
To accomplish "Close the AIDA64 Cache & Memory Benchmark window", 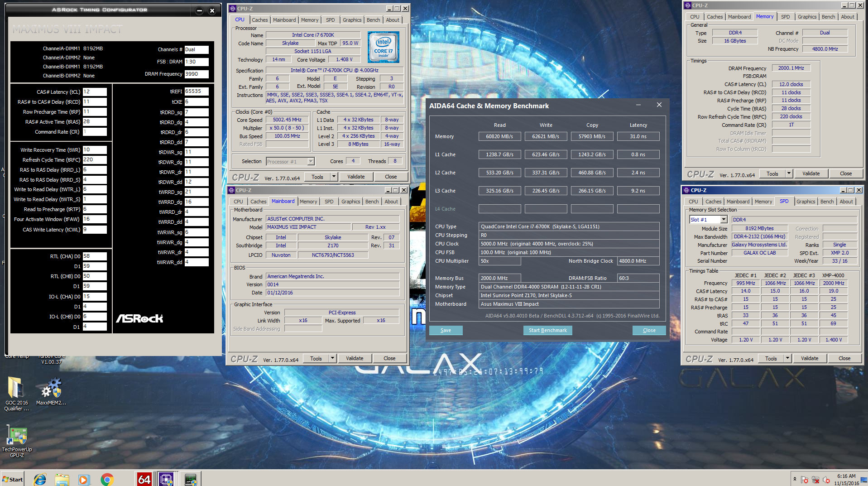I will pos(659,105).
